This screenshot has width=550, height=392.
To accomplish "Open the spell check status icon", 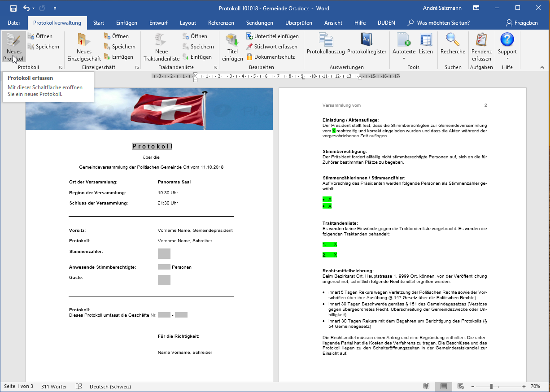I will pos(79,387).
